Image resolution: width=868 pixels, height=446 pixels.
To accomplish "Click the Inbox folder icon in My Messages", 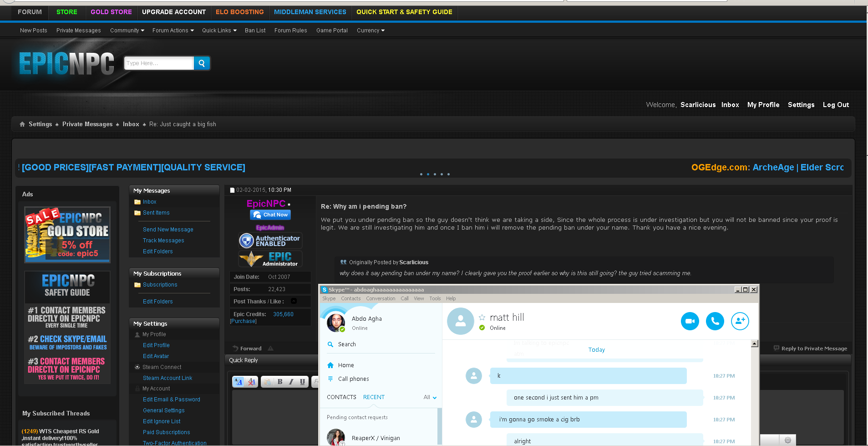I will coord(137,202).
